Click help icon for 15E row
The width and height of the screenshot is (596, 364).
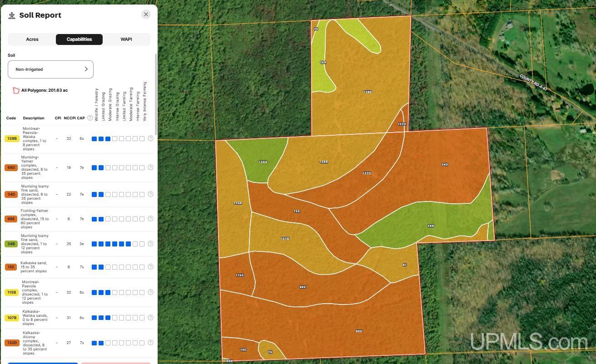(x=150, y=267)
